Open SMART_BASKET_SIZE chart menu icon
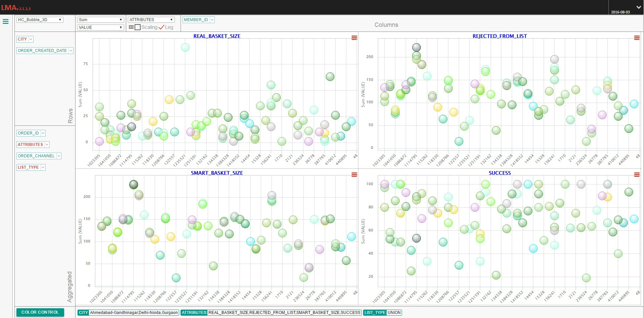644x318 pixels. click(x=354, y=174)
